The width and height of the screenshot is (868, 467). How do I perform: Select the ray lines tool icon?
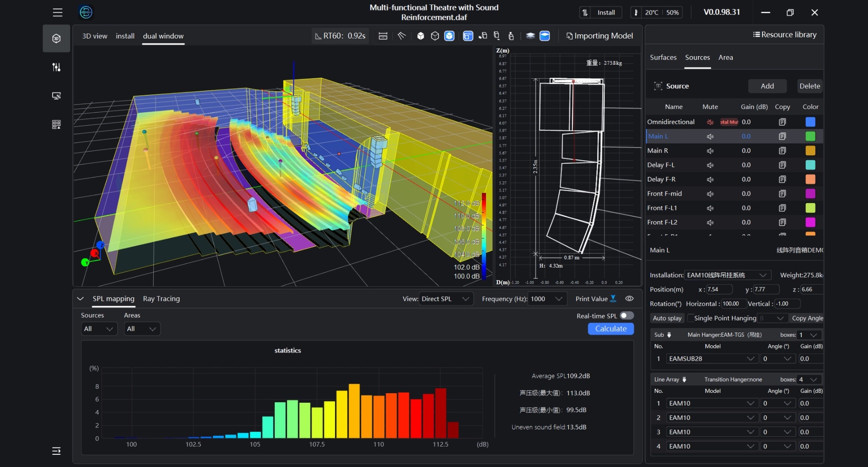[x=401, y=36]
